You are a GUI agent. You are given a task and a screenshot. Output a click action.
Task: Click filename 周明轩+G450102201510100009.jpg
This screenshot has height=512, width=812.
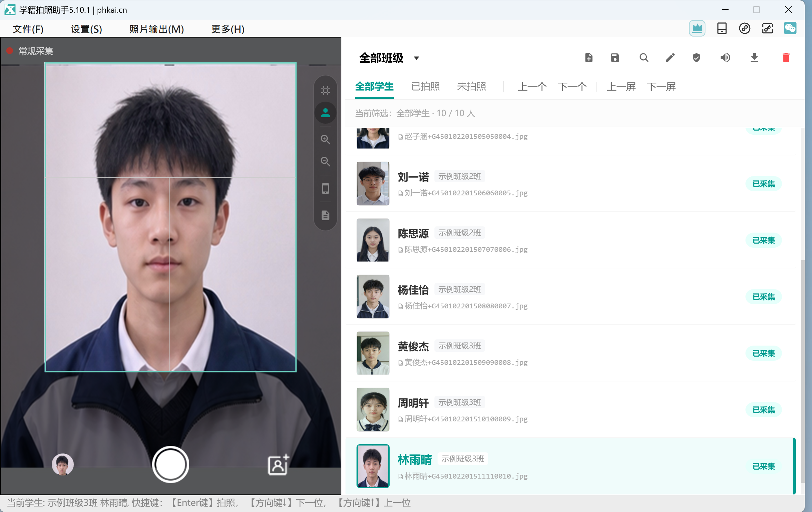tap(466, 419)
